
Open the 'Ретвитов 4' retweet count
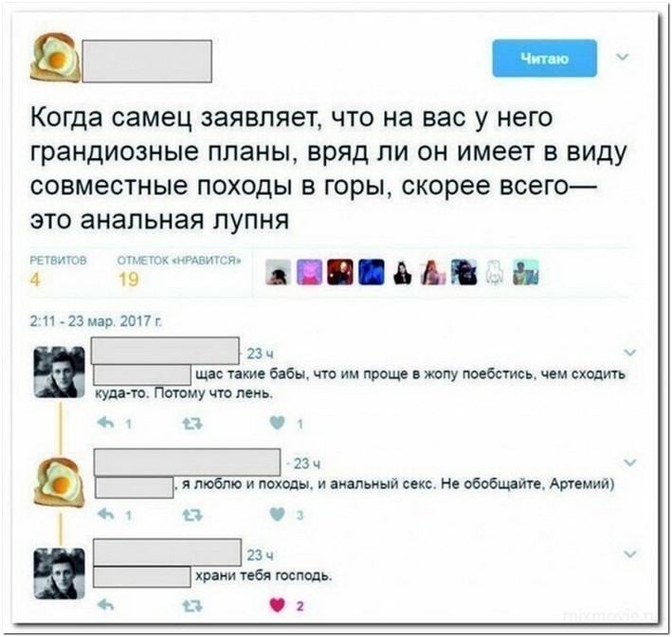[58, 271]
